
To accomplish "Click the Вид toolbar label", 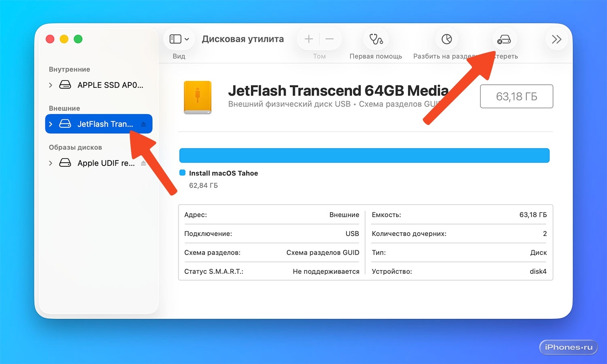I will [179, 56].
